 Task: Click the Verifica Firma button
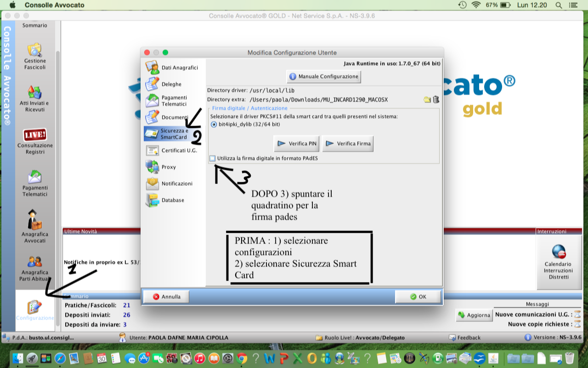pyautogui.click(x=347, y=144)
